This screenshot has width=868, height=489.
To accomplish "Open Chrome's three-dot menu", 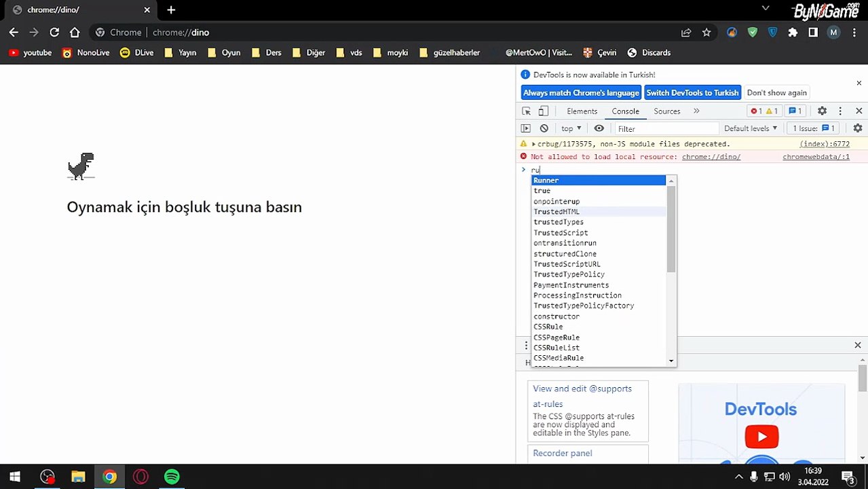I will pyautogui.click(x=854, y=32).
